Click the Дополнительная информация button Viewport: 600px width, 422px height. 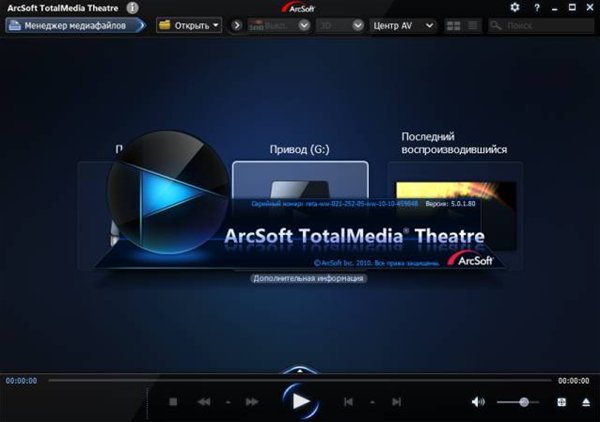tap(308, 278)
